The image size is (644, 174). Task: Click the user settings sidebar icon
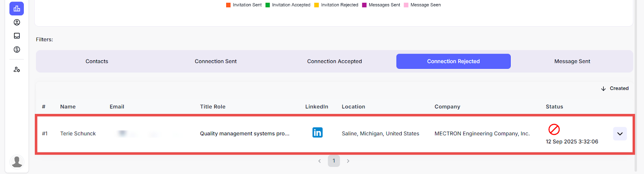17,69
